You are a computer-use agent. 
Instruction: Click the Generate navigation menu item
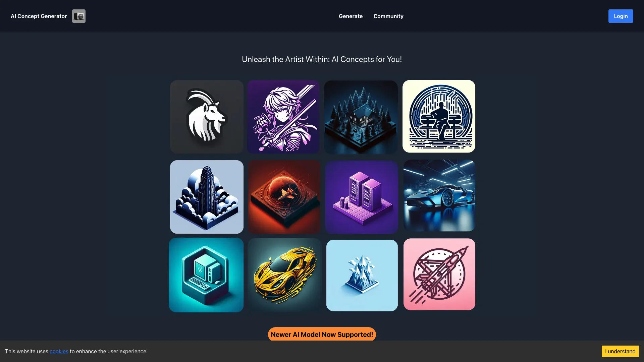pyautogui.click(x=351, y=16)
